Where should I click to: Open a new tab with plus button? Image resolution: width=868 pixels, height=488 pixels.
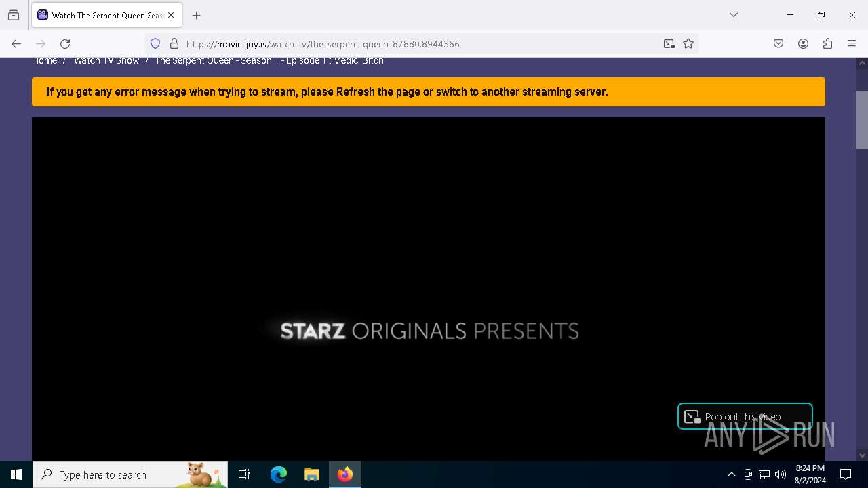pos(196,15)
